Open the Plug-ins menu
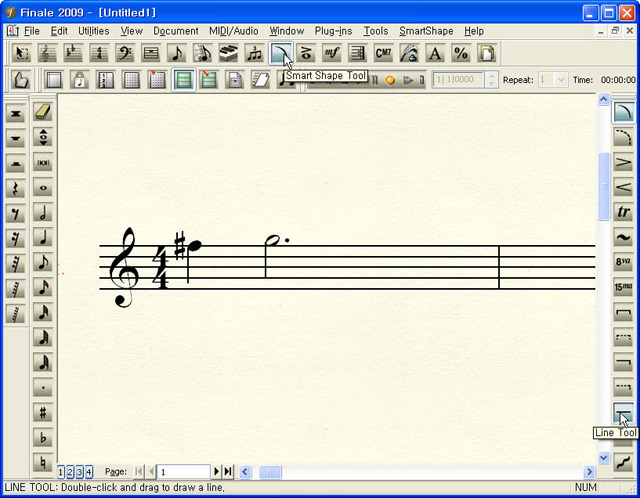This screenshot has height=498, width=640. point(333,31)
